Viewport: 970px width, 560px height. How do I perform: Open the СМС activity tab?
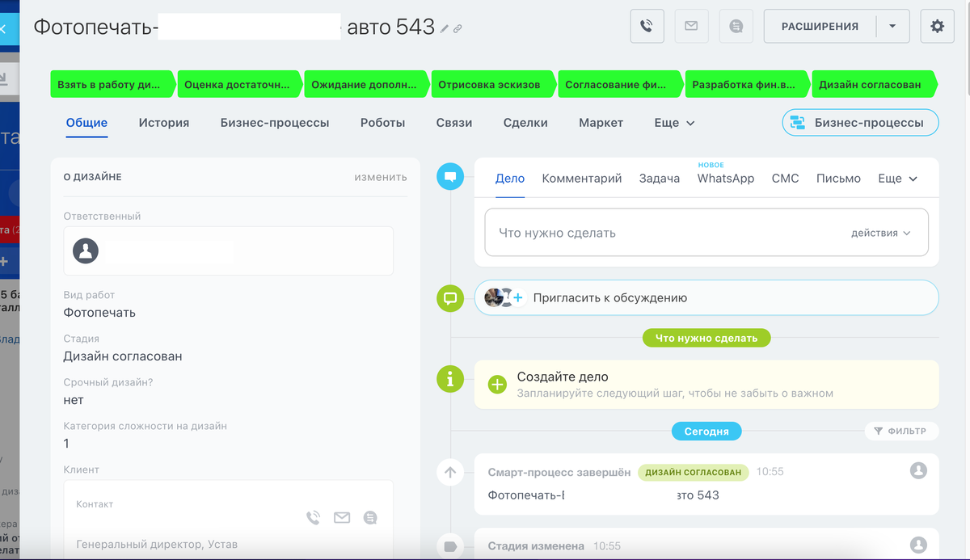(785, 179)
